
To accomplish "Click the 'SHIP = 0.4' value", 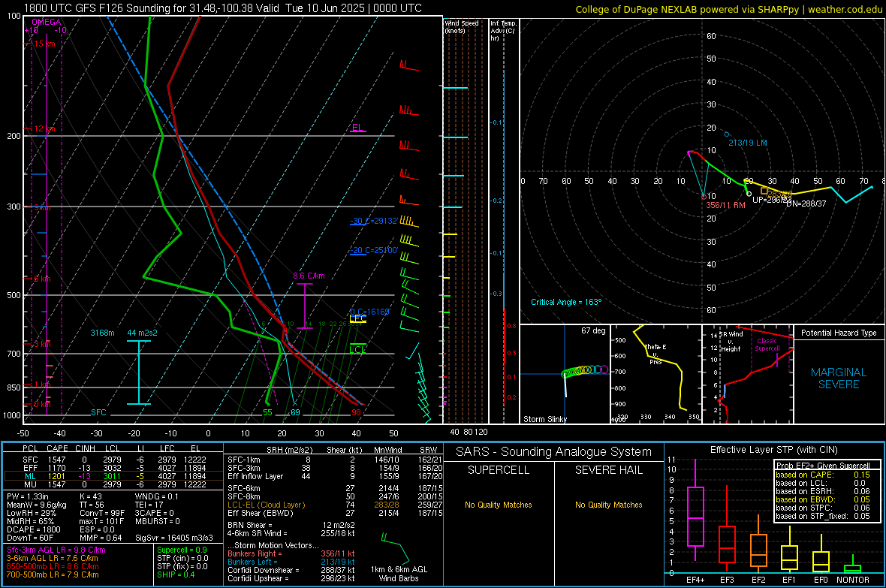I will coord(176,574).
